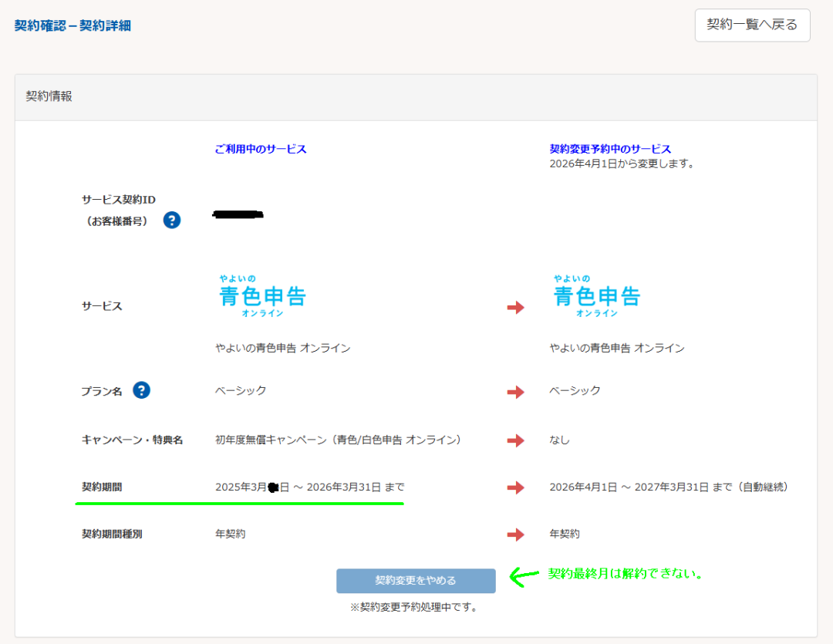Open the help icon next to プラン名
The width and height of the screenshot is (833, 644).
coord(141,390)
